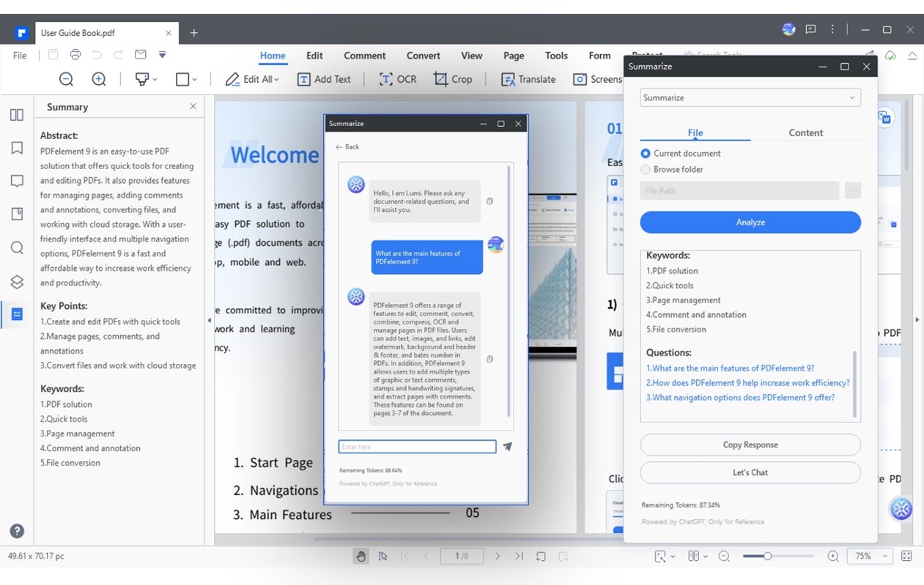
Task: Adjust the zoom slider in the status bar
Action: 767,556
